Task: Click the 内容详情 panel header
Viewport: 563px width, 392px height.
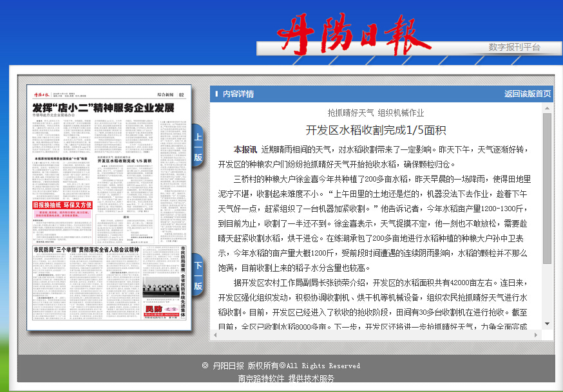Action: 238,94
